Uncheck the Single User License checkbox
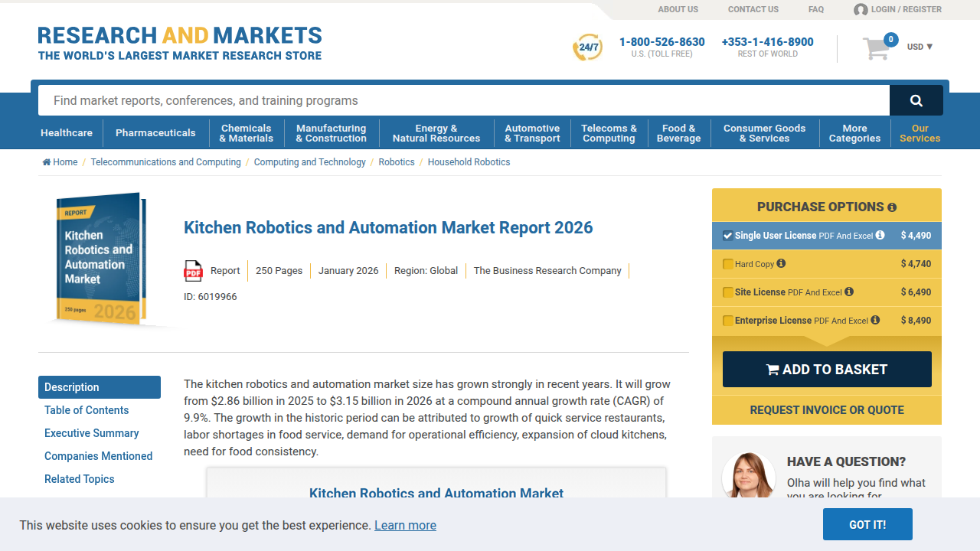980x551 pixels. [x=728, y=236]
